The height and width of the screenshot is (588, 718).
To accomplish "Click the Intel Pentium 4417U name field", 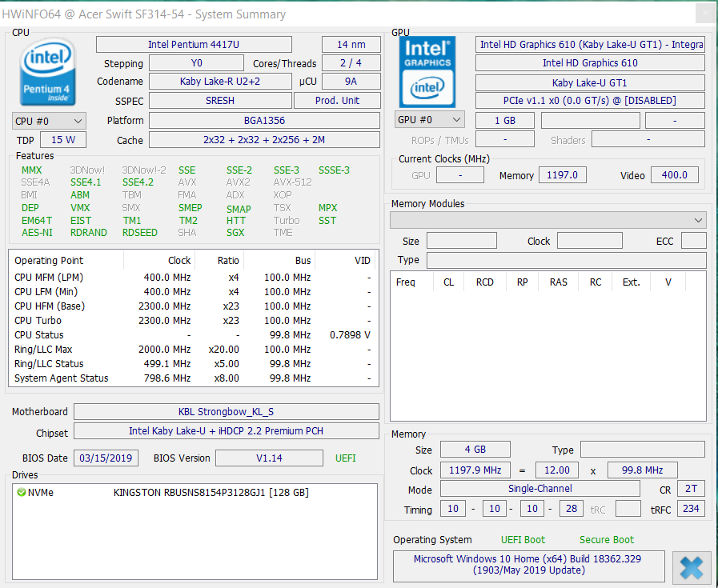I will pos(194,44).
